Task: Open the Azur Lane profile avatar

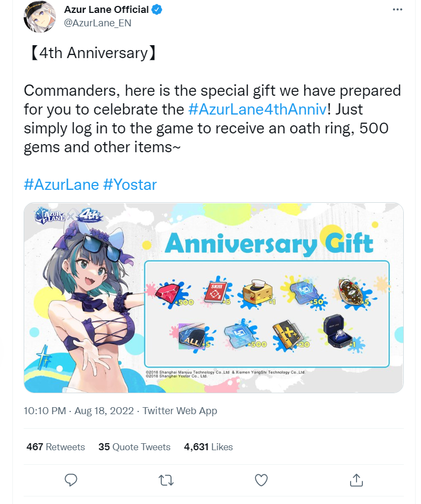Action: tap(40, 17)
